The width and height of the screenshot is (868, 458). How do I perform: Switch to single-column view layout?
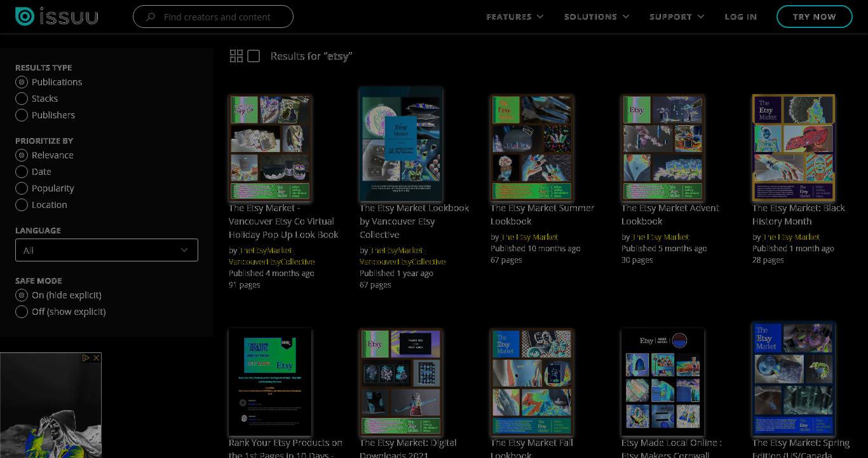point(254,56)
